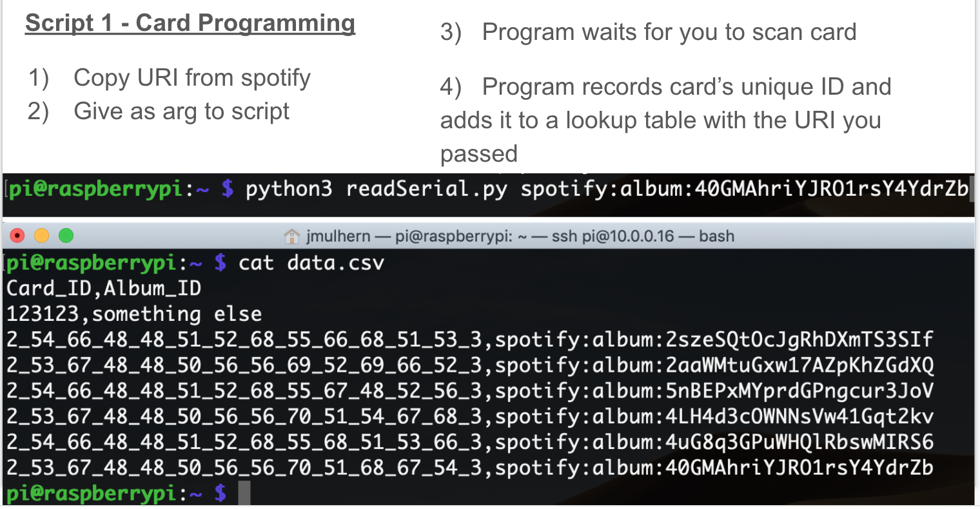Click the 'cat data.csv' command text
The height and width of the screenshot is (509, 980).
click(311, 263)
